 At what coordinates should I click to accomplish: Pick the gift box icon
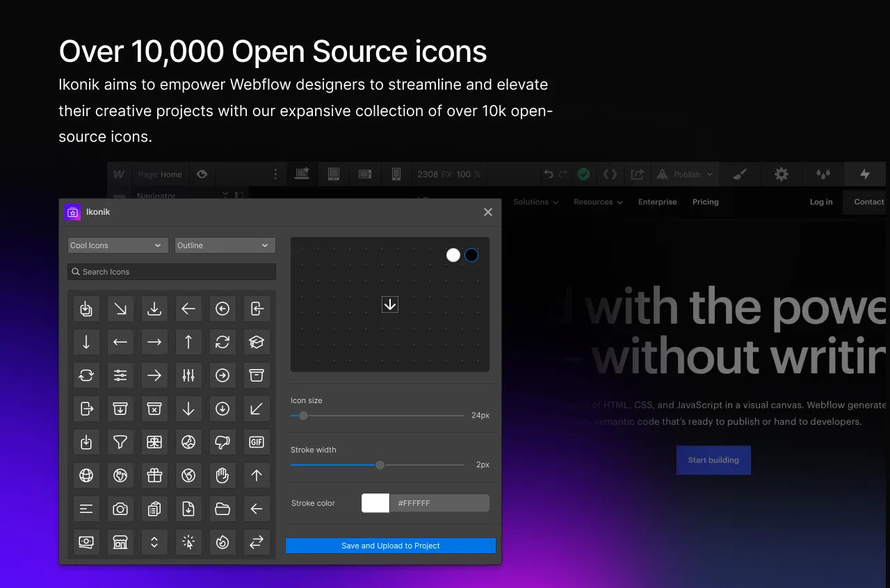point(154,475)
